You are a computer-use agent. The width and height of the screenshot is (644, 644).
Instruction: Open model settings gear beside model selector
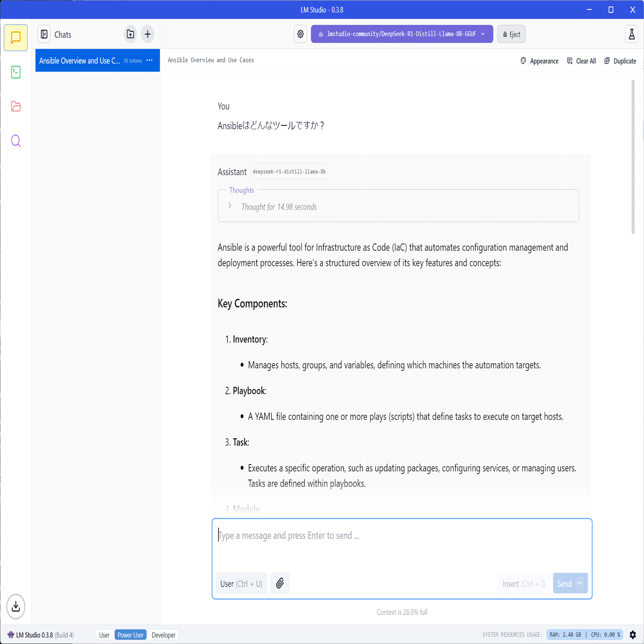coord(301,34)
